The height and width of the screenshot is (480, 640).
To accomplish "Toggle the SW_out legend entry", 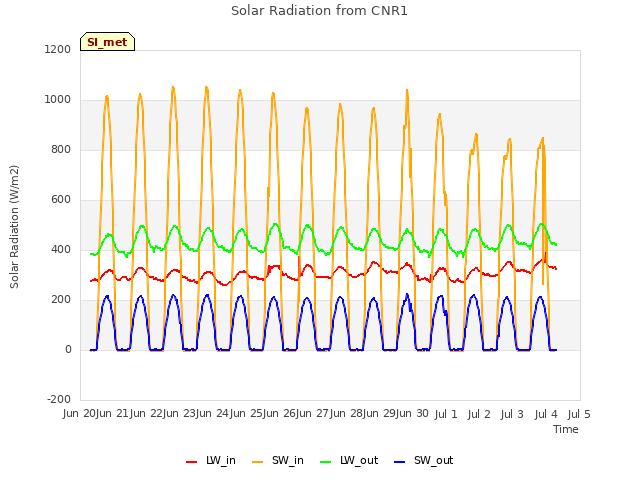I will (424, 460).
